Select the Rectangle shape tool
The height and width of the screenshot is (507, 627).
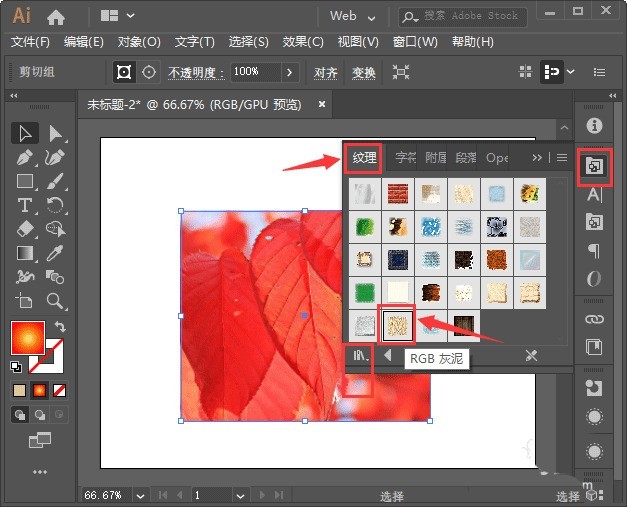click(26, 181)
